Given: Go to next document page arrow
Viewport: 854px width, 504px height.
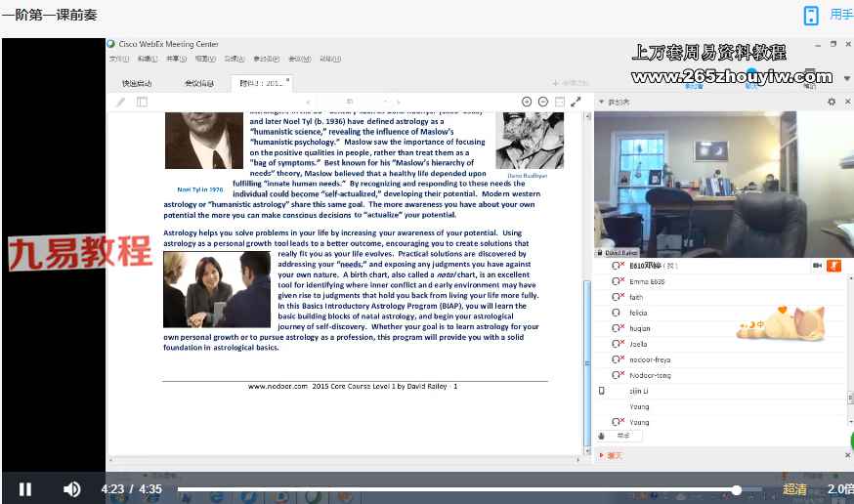Looking at the screenshot, I should pyautogui.click(x=398, y=102).
